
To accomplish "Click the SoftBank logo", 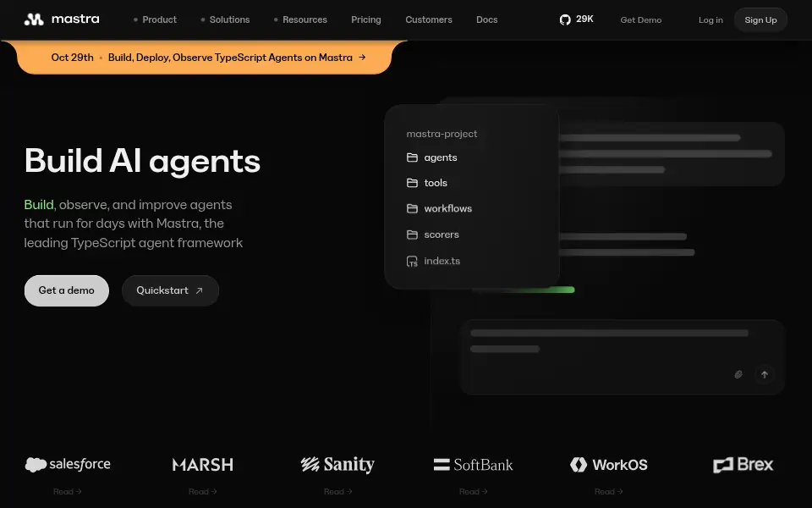I will 474,465.
